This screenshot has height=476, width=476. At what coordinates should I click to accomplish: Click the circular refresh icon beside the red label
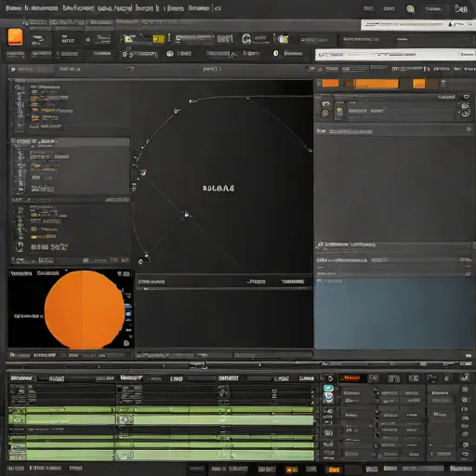pos(330,378)
